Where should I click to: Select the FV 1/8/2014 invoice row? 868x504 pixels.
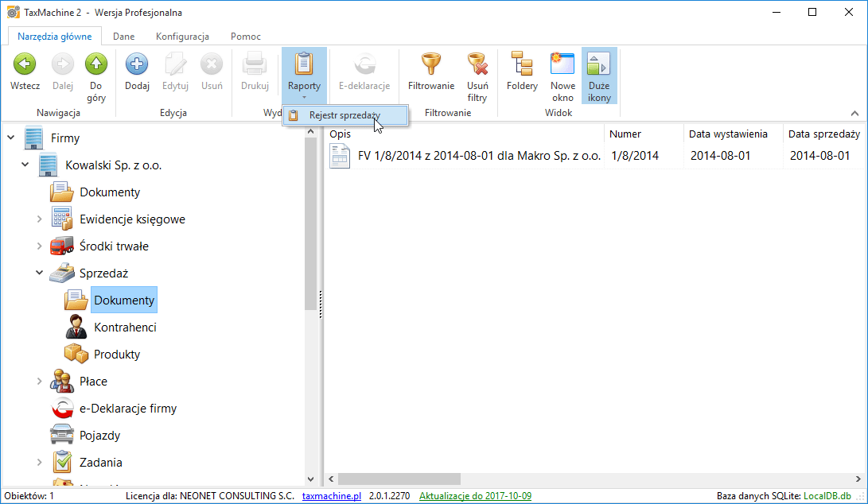(478, 156)
